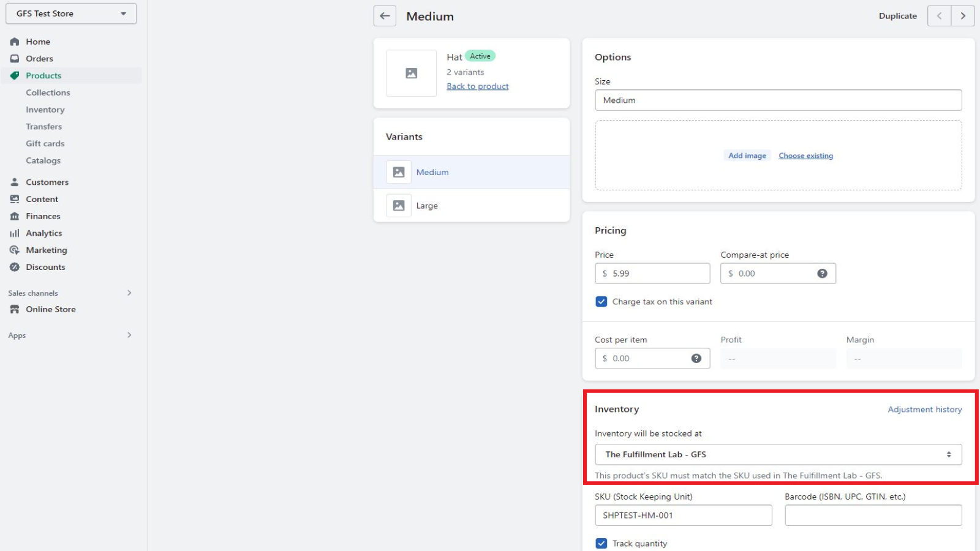This screenshot has height=551, width=980.
Task: Go to next variant using right chevron
Action: coord(963,16)
